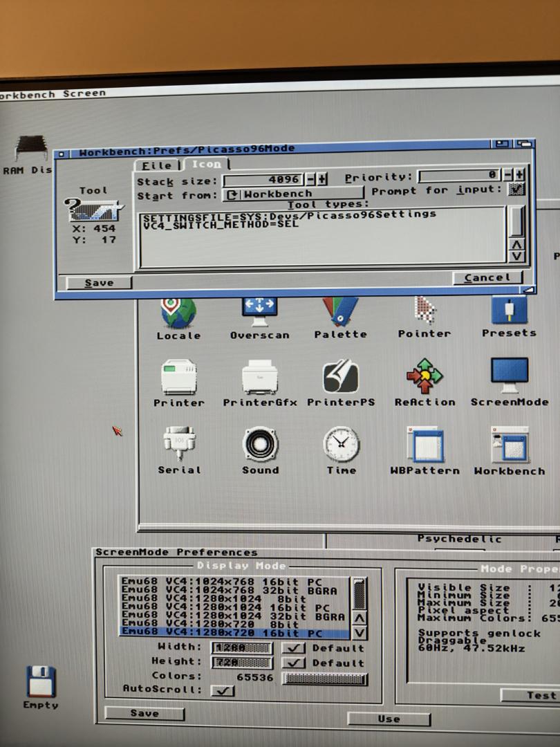
Task: Click Save in ScreenMode Preferences
Action: [144, 714]
